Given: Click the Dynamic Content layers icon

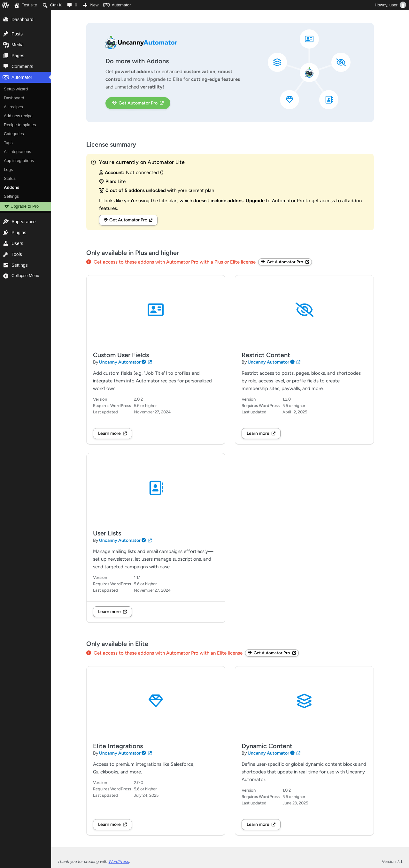Looking at the screenshot, I should pyautogui.click(x=304, y=701).
